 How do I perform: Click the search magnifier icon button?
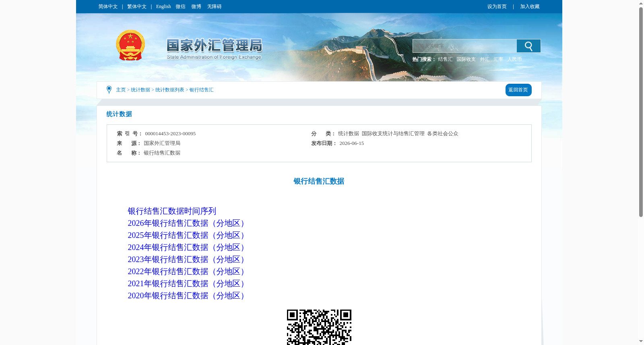[528, 46]
